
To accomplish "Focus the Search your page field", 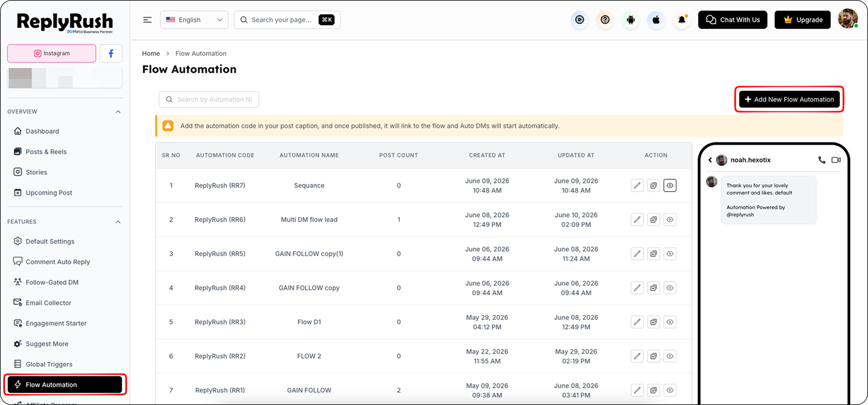I will (287, 20).
